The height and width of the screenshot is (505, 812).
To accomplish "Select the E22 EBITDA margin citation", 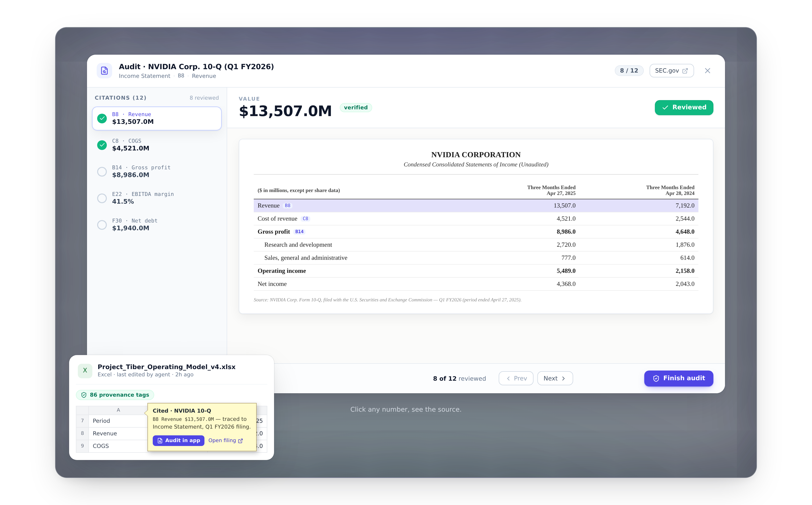I will tap(157, 198).
